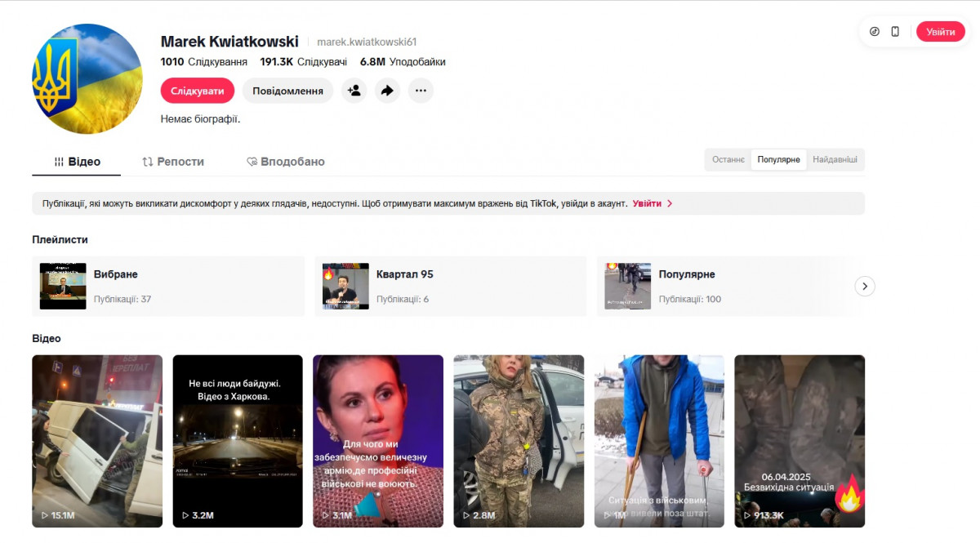Select the Популярне sort option

point(778,159)
